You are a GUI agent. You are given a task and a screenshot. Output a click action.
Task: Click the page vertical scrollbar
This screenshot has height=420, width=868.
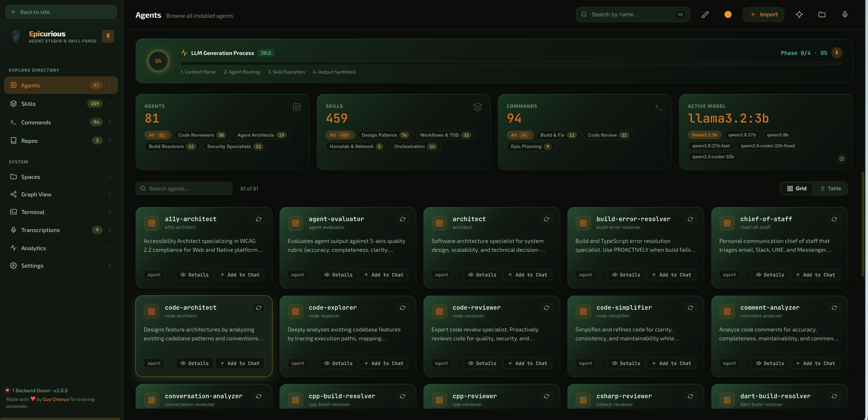pyautogui.click(x=863, y=224)
